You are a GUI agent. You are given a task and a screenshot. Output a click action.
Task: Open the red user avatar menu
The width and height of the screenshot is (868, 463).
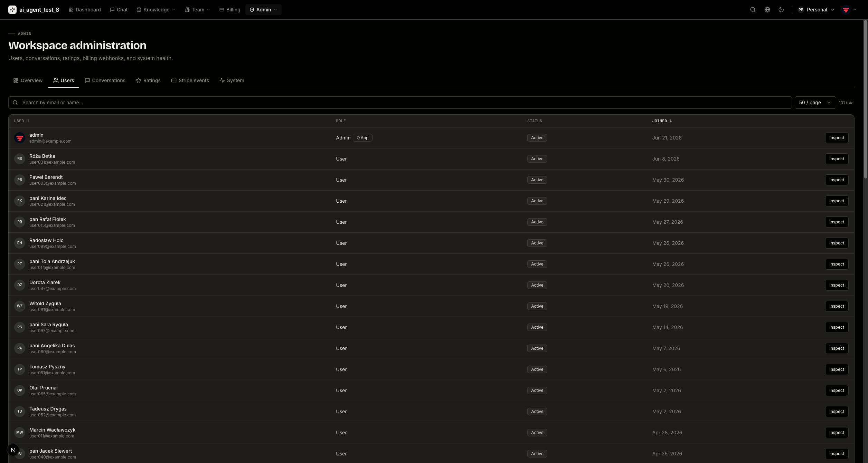[x=849, y=10]
